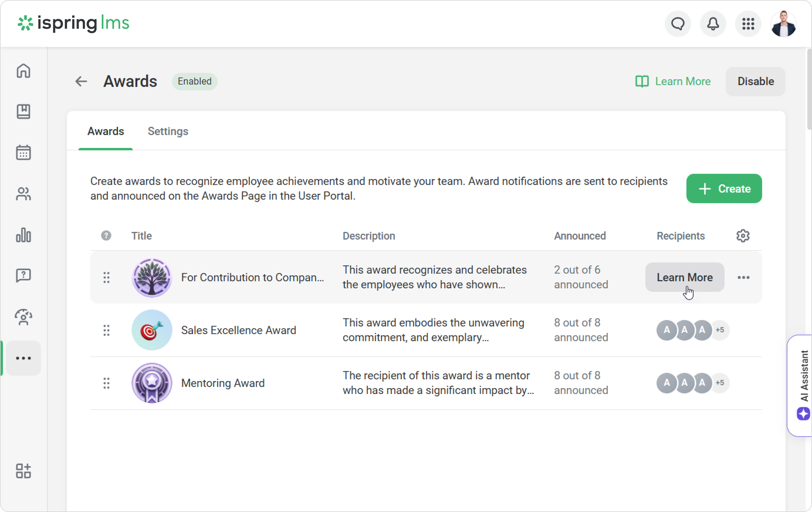Open the users icon in sidebar
This screenshot has width=812, height=512.
(x=23, y=194)
